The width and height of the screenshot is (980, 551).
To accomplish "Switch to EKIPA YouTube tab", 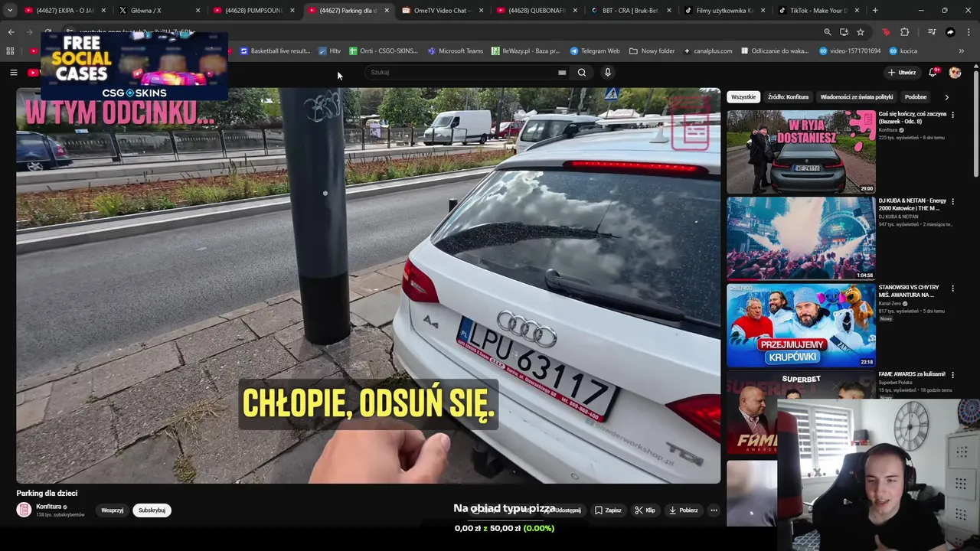I will pos(65,11).
